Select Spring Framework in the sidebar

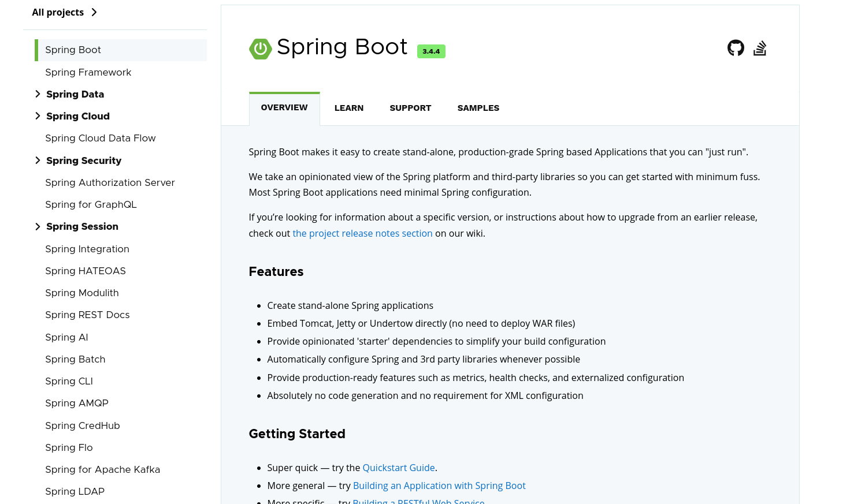click(88, 72)
